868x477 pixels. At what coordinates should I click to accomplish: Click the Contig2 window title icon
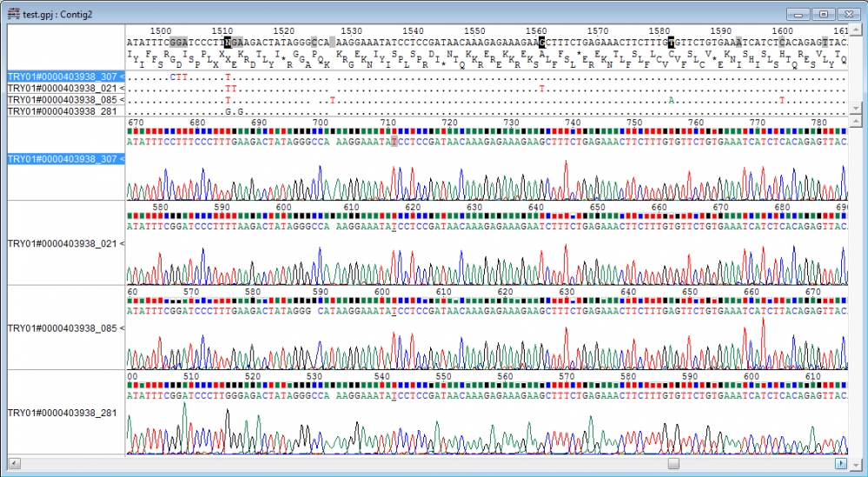click(x=14, y=14)
